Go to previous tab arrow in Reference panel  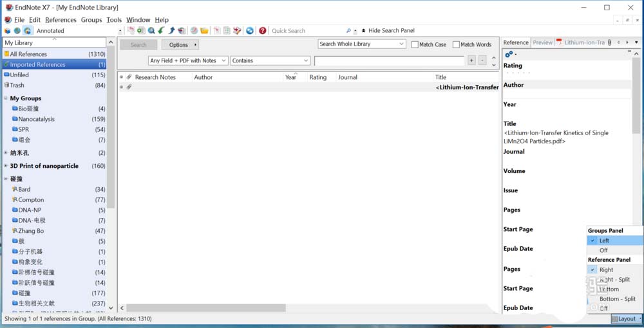point(618,42)
